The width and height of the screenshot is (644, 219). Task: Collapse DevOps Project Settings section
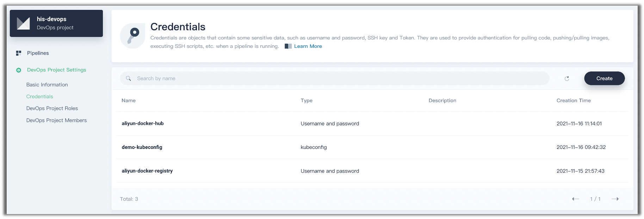click(56, 70)
